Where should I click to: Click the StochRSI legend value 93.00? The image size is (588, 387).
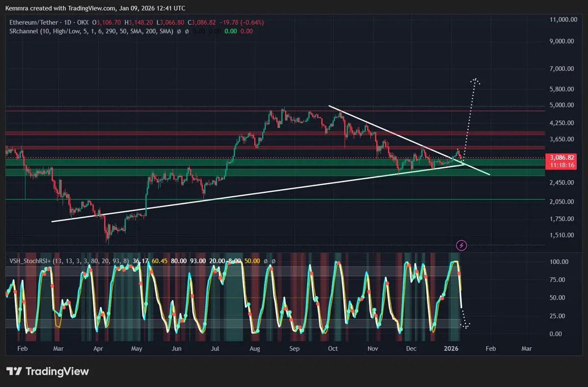[198, 261]
